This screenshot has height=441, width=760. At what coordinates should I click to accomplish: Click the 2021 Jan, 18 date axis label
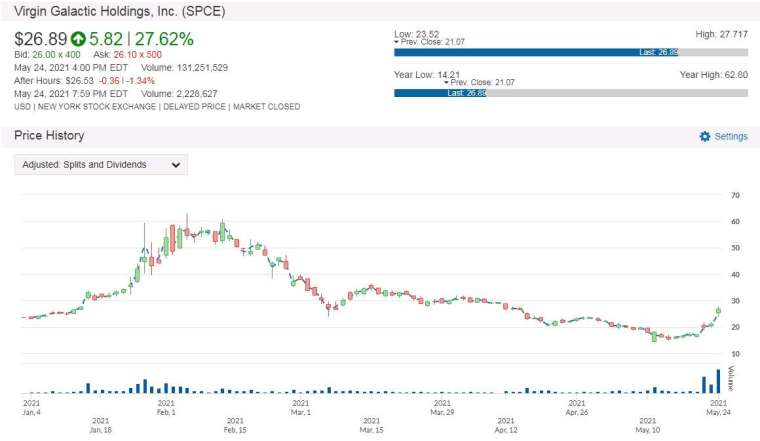(x=101, y=425)
